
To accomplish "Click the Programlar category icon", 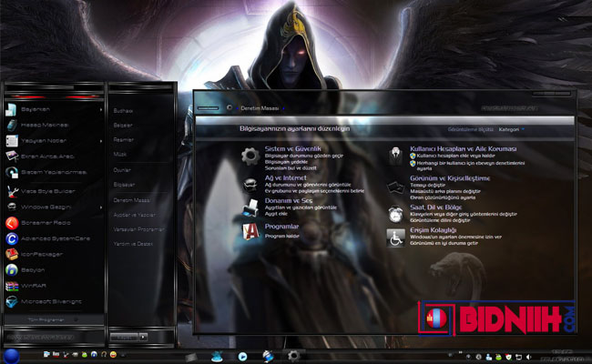I will [x=250, y=231].
